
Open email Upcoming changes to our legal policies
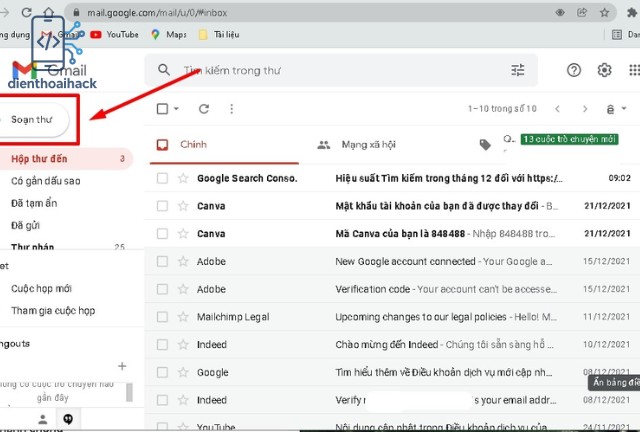(x=446, y=317)
